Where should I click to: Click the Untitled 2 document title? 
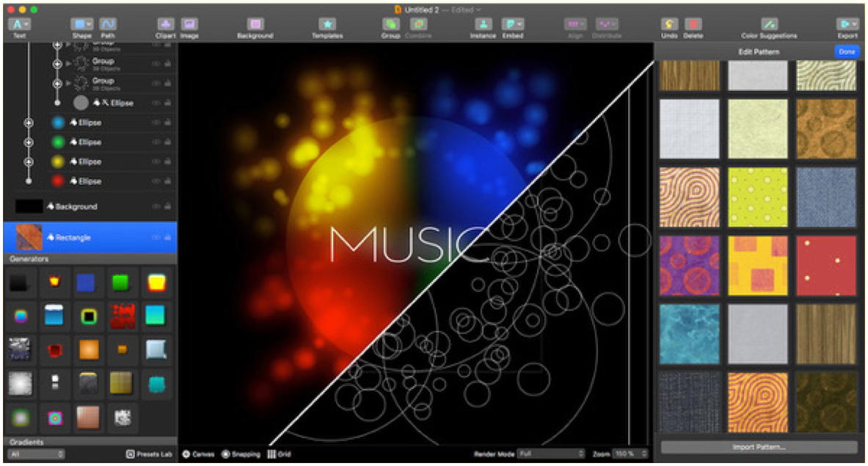(x=422, y=10)
